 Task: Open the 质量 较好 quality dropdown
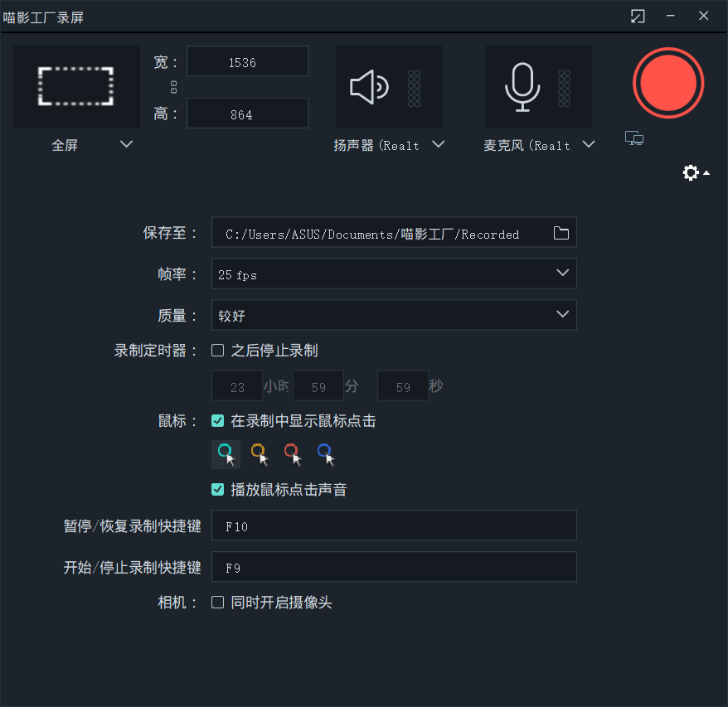coord(563,315)
